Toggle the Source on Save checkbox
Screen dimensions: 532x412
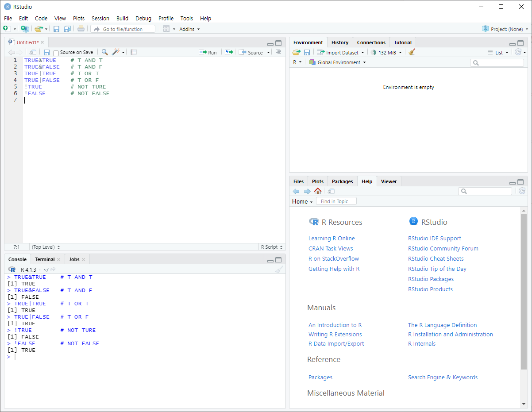(56, 53)
